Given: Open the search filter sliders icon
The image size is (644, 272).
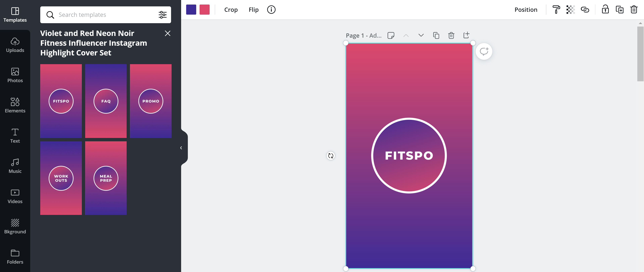Looking at the screenshot, I should [x=163, y=15].
